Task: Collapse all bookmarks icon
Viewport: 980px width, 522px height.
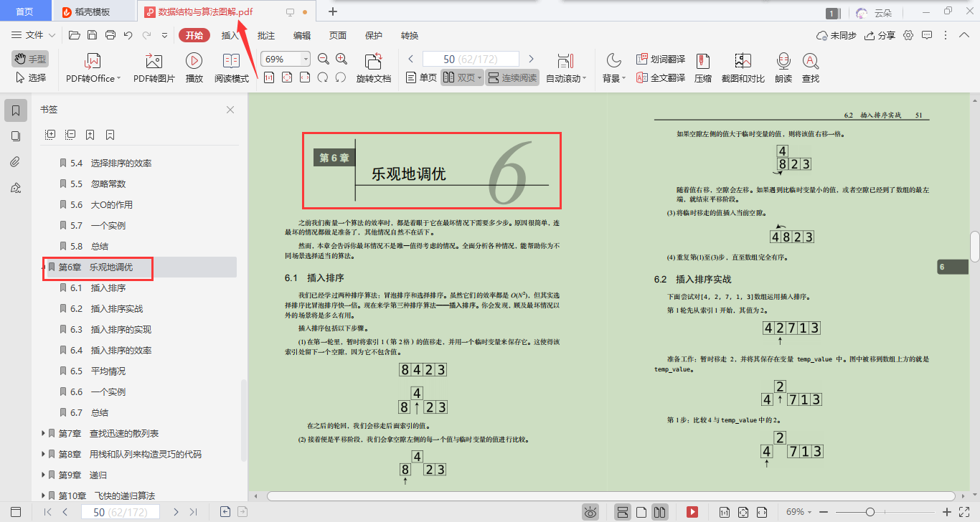Action: coord(70,134)
